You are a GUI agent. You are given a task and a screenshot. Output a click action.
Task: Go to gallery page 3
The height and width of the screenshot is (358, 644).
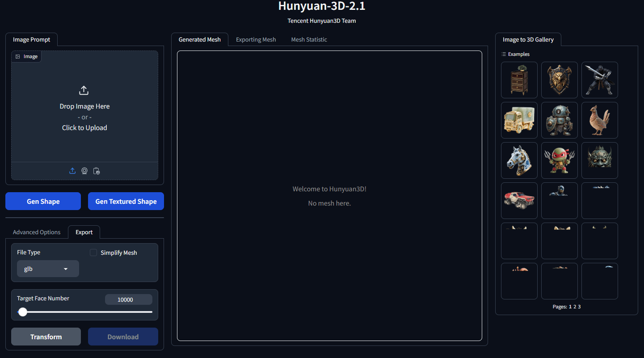[579, 307]
